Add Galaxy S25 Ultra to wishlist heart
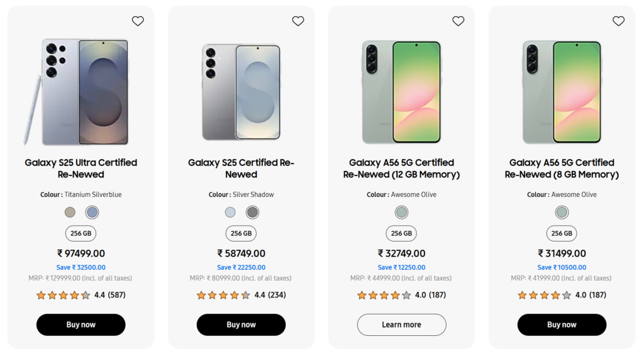The width and height of the screenshot is (644, 356). point(138,21)
